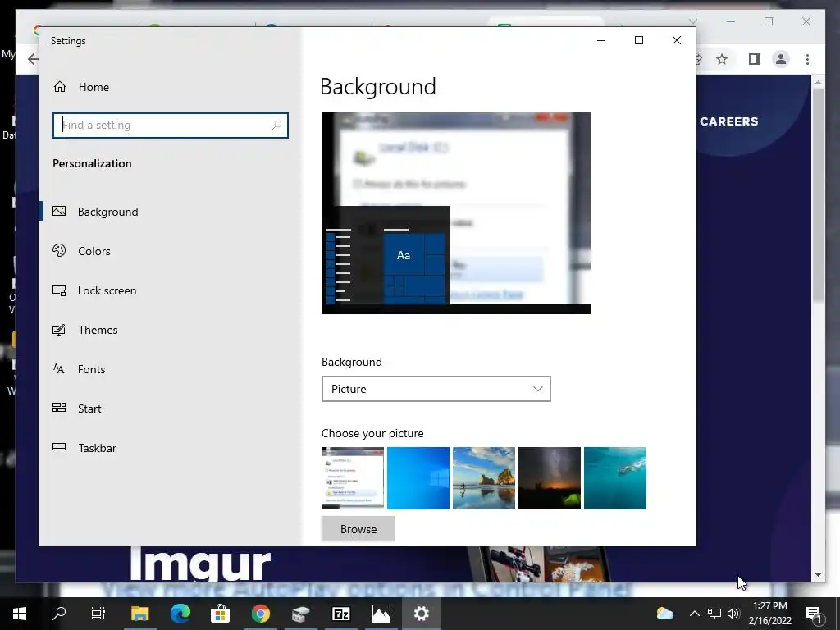Click the Home house icon
Image resolution: width=840 pixels, height=630 pixels.
coord(59,87)
